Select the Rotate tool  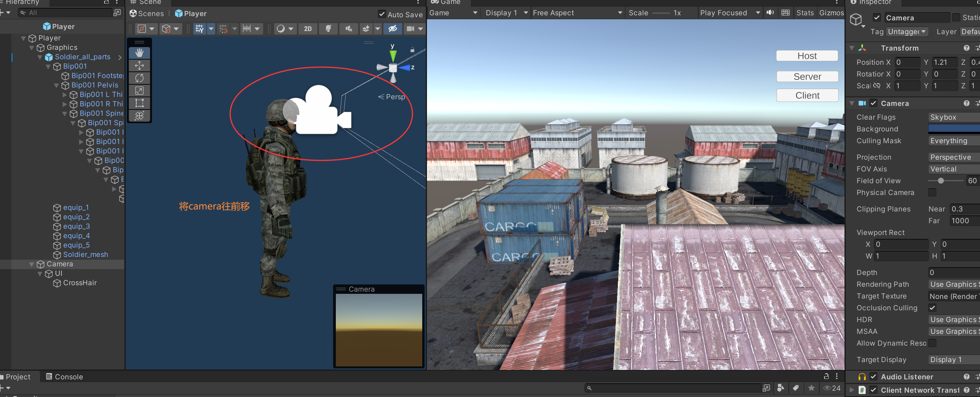tap(139, 78)
